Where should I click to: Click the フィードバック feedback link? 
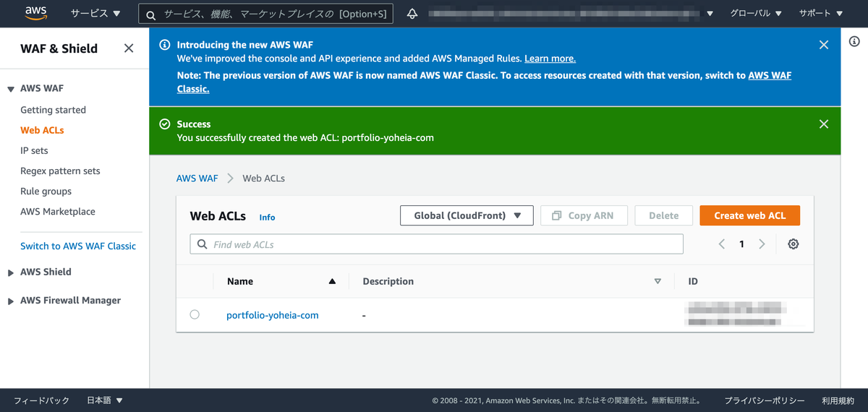point(42,400)
